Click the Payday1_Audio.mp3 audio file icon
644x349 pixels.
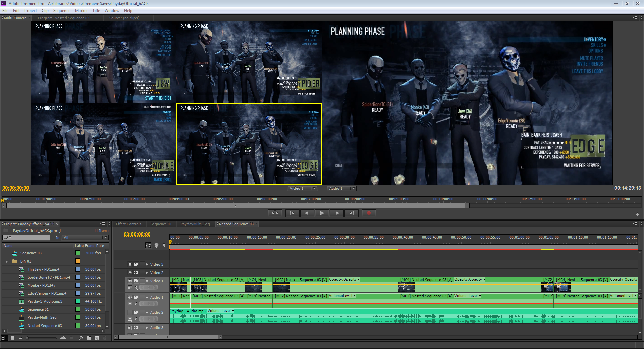22,302
